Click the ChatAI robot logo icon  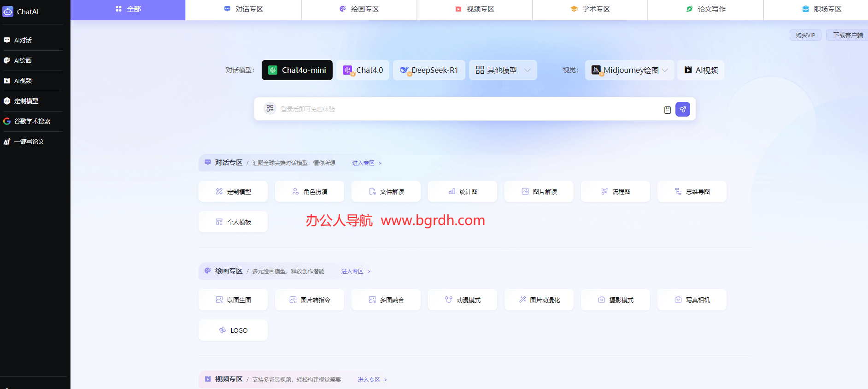[x=8, y=12]
